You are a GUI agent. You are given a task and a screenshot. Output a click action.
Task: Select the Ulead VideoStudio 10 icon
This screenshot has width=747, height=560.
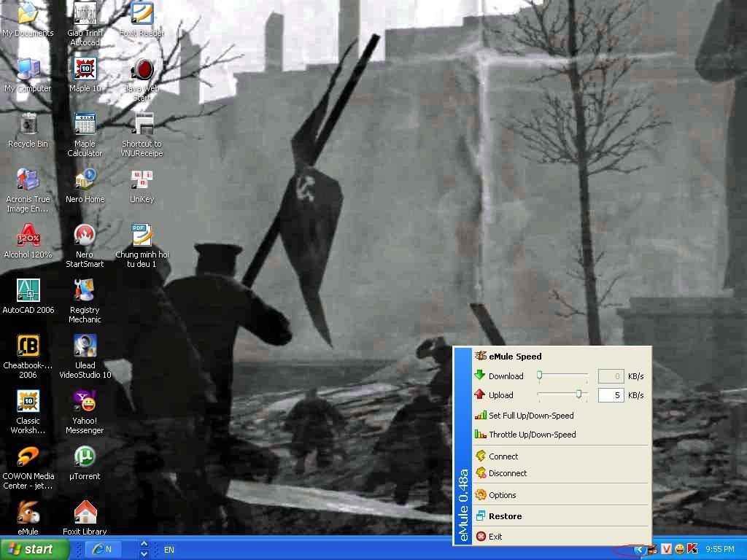click(85, 347)
